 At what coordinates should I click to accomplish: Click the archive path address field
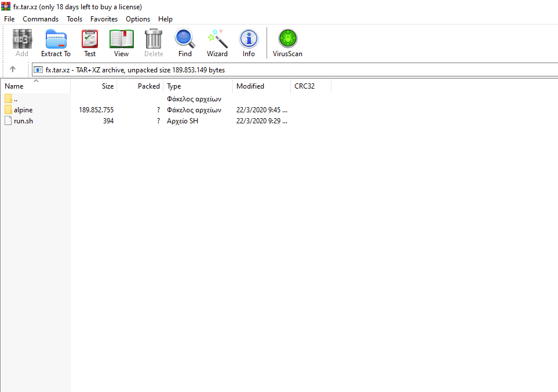(295, 69)
